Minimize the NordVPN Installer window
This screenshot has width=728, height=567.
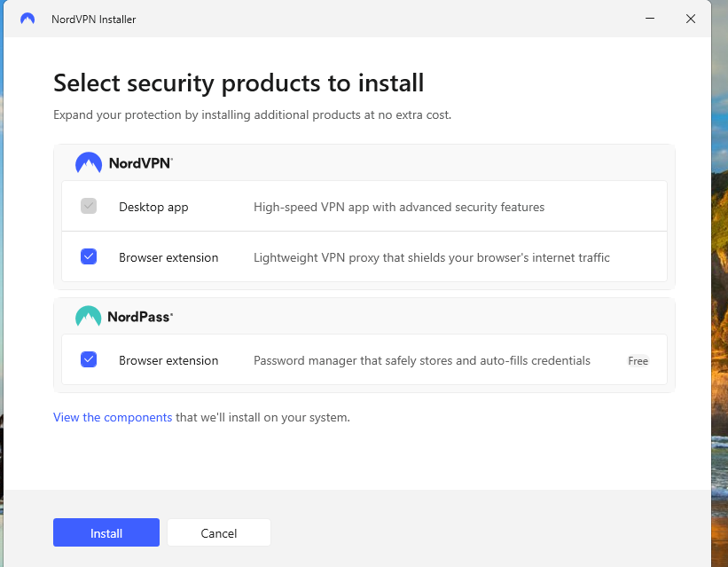click(x=650, y=19)
